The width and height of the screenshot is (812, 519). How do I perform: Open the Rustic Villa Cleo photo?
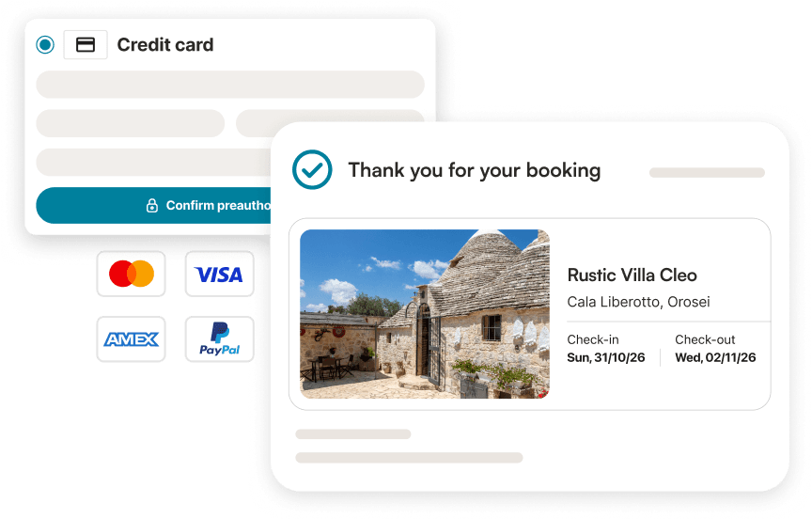pos(425,314)
